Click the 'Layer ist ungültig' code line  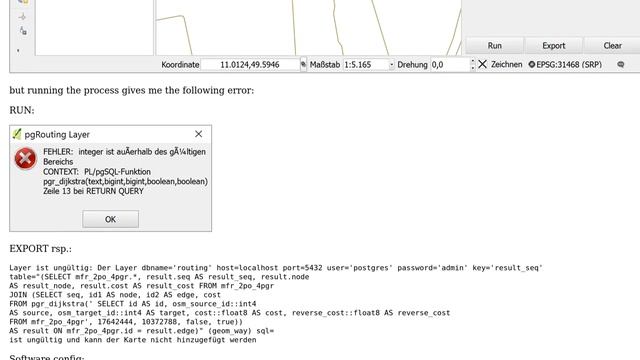[276, 268]
